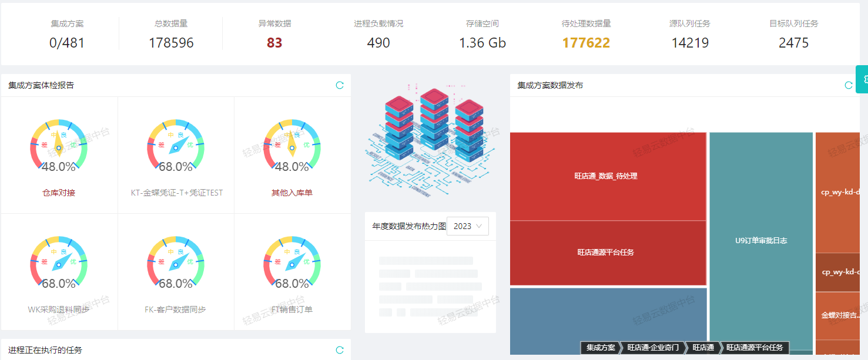Viewport: 868px width, 360px height.
Task: Refresh the 集成方案数据发布 panel
Action: click(x=849, y=85)
